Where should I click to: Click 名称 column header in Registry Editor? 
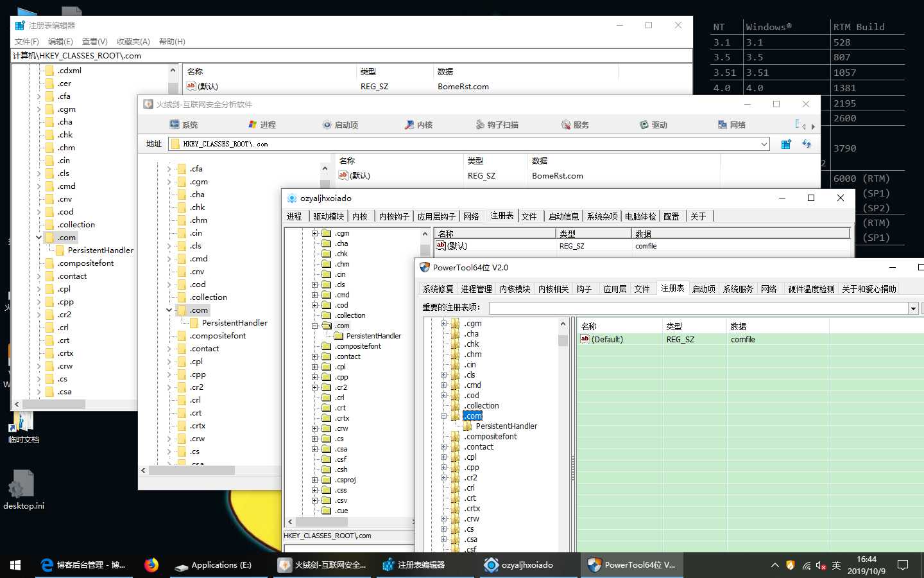269,71
